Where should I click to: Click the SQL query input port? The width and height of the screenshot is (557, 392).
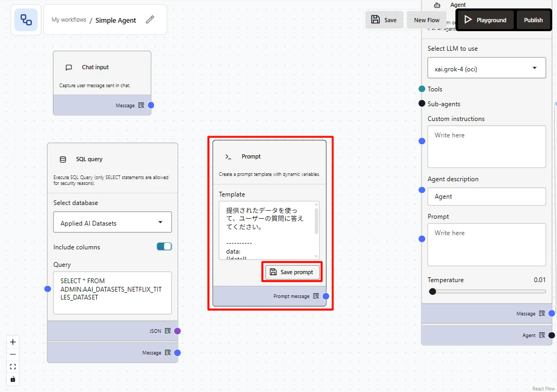pos(48,289)
